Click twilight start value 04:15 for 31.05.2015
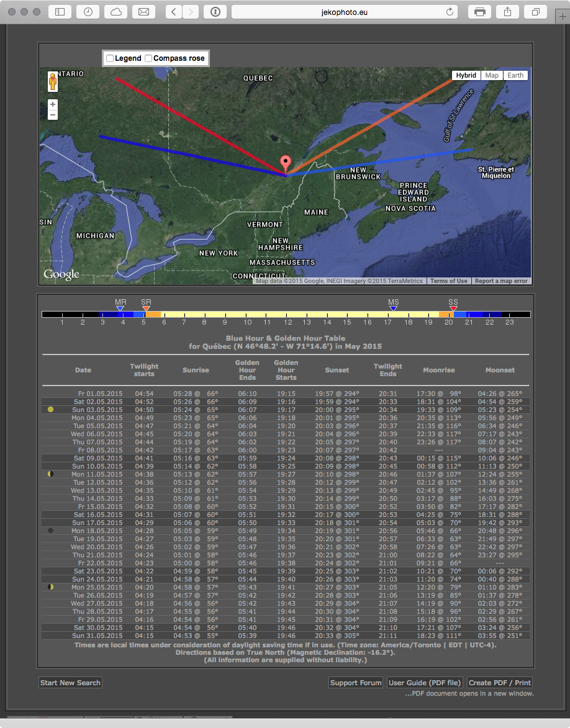Screen dimensions: 570x728 [x=144, y=636]
